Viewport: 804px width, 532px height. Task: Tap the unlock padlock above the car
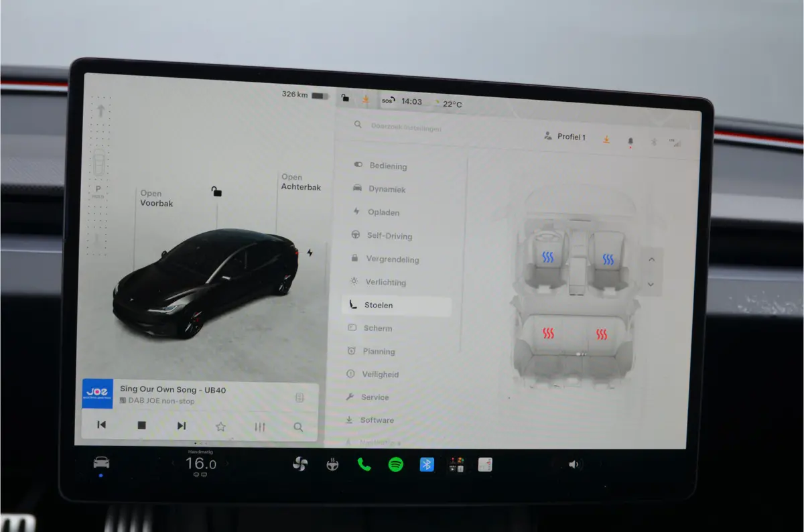click(216, 192)
